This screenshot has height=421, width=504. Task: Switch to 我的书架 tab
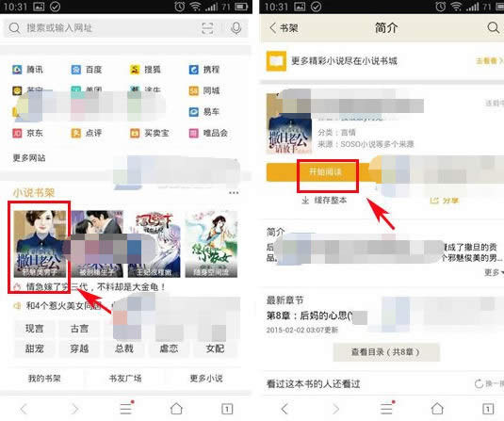click(x=44, y=379)
